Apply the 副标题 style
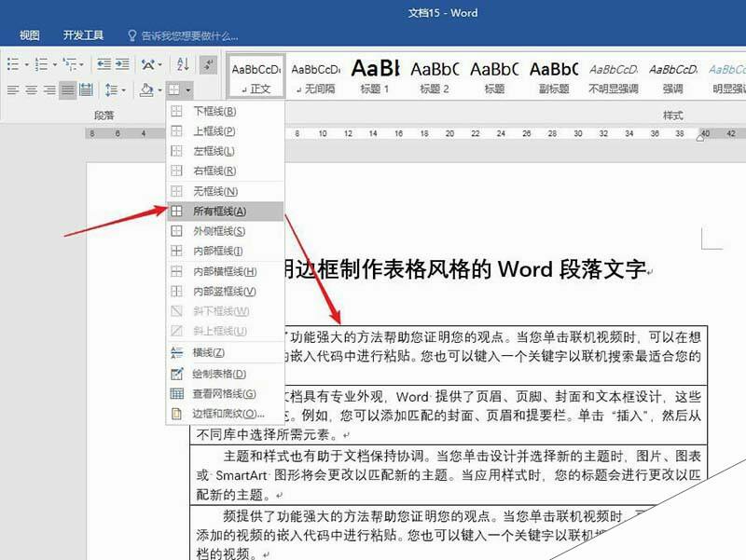 click(554, 76)
